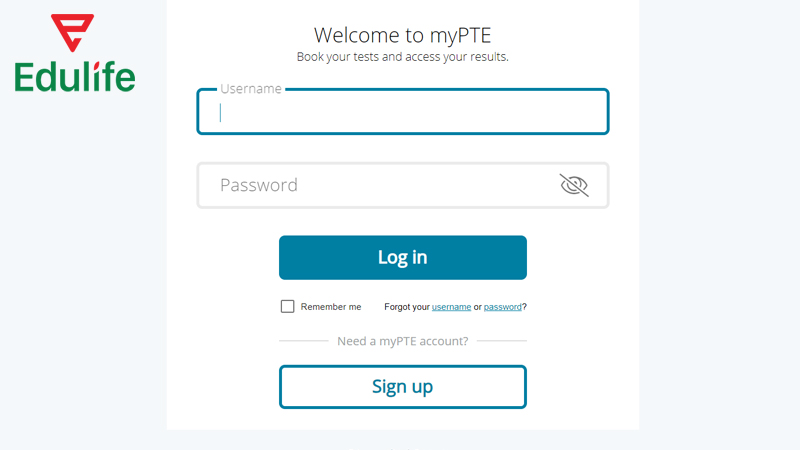This screenshot has height=450, width=800.
Task: Click the Book your tests subtitle text
Action: (402, 57)
